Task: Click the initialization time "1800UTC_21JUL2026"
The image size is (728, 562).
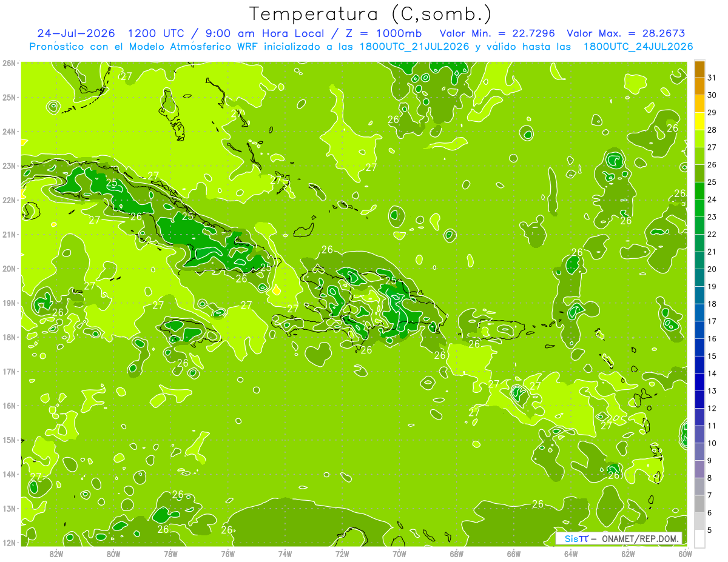Action: (415, 47)
